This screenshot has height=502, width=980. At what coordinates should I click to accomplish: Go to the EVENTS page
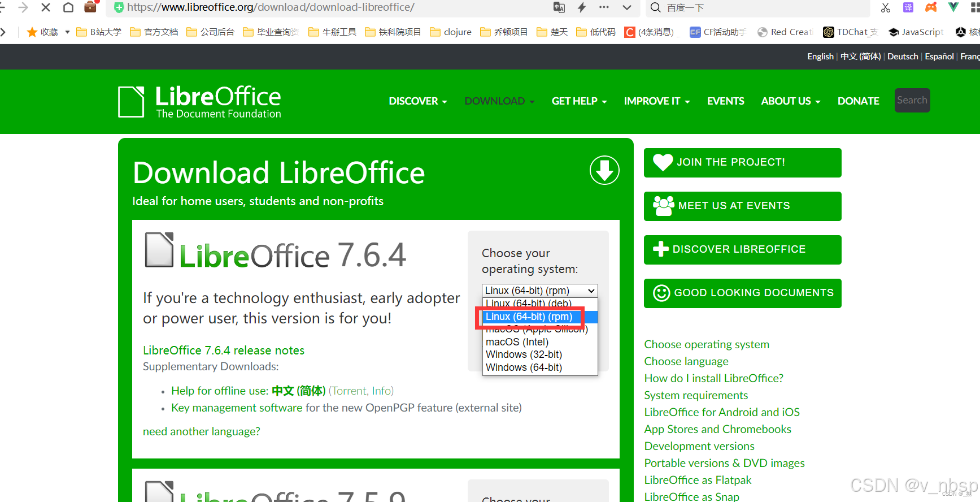(x=725, y=101)
